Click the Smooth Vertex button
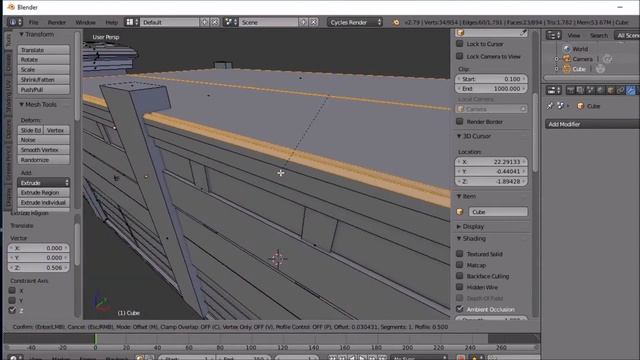This screenshot has width=640, height=360. point(43,150)
